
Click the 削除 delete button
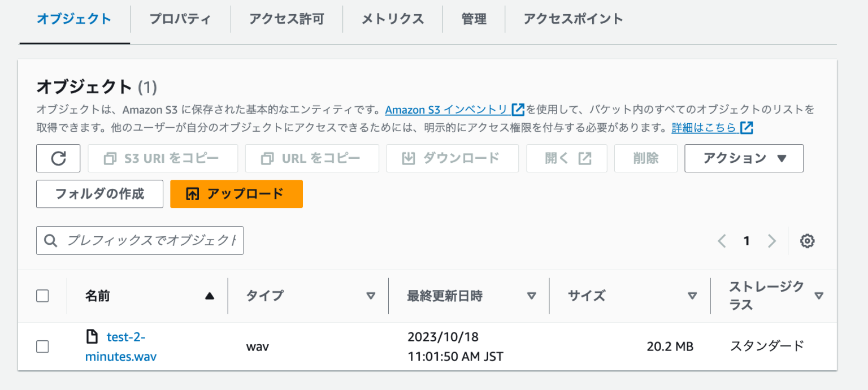click(x=645, y=158)
